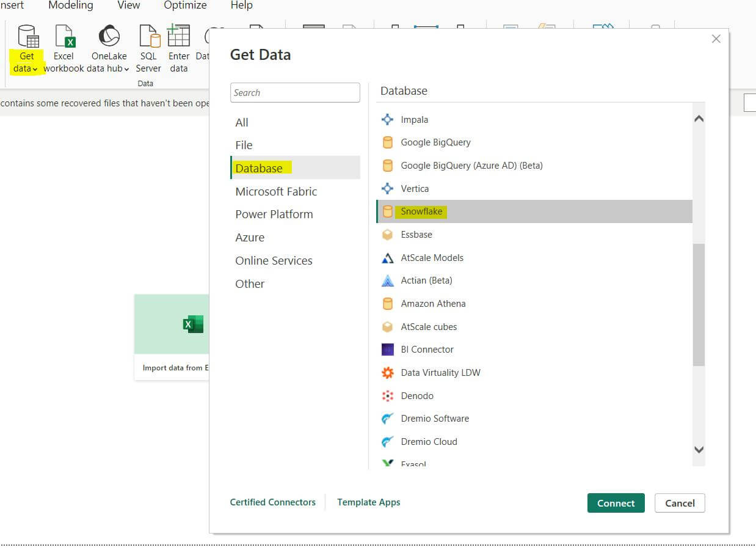Expand the OneLake data hub dropdown arrow
The width and height of the screenshot is (756, 550).
[126, 69]
